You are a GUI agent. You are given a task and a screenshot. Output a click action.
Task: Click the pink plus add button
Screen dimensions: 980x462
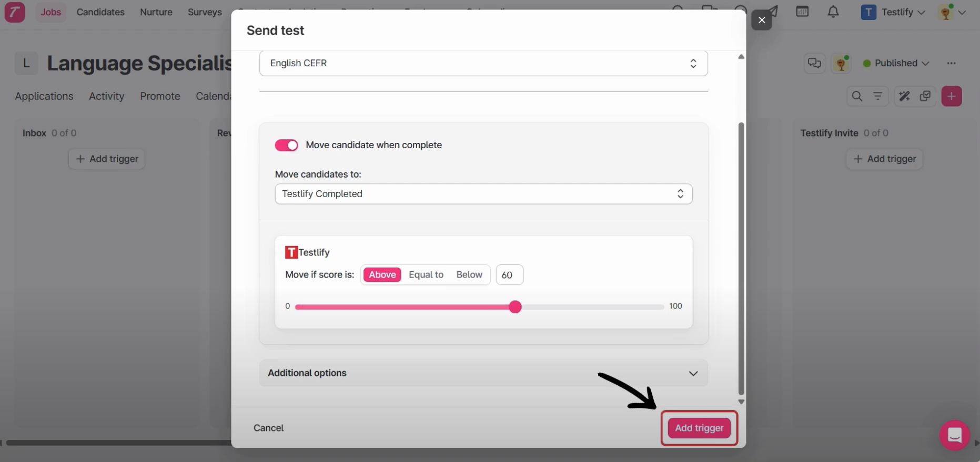click(952, 96)
